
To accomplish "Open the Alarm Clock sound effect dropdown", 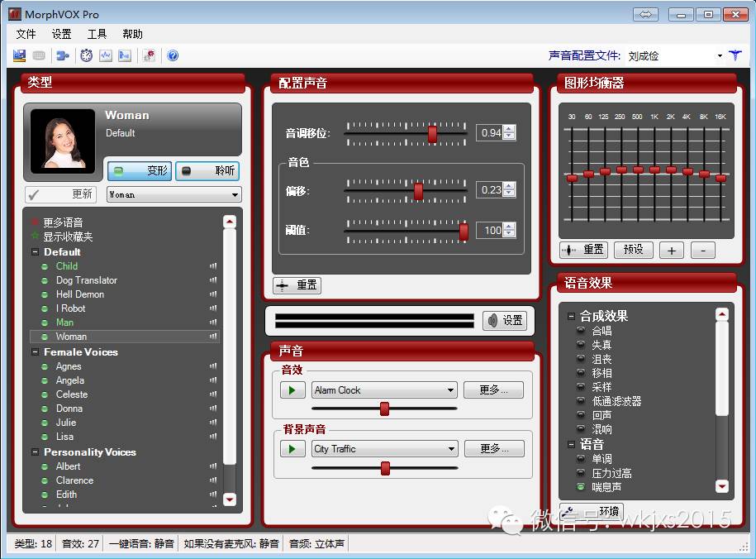I will (450, 390).
